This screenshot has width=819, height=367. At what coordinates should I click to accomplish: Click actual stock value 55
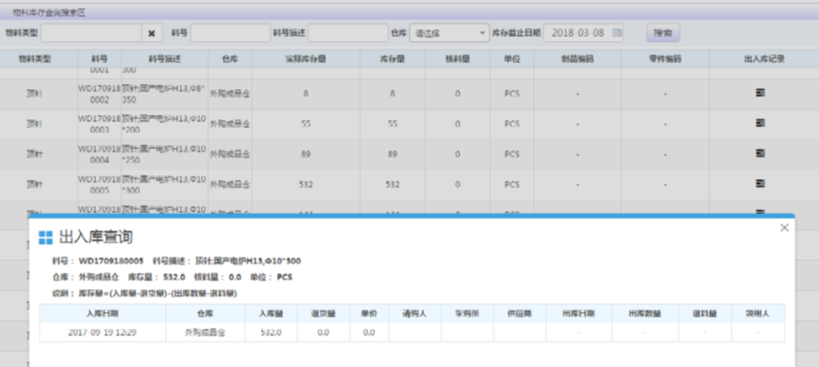[x=306, y=124]
